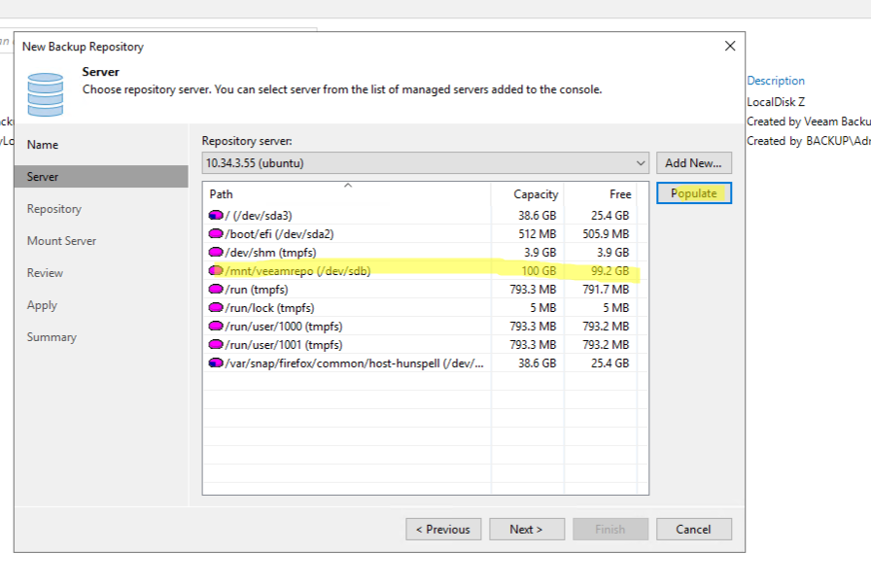Sort the list by the Path column
Image resolution: width=871 pixels, height=588 pixels.
pos(347,194)
